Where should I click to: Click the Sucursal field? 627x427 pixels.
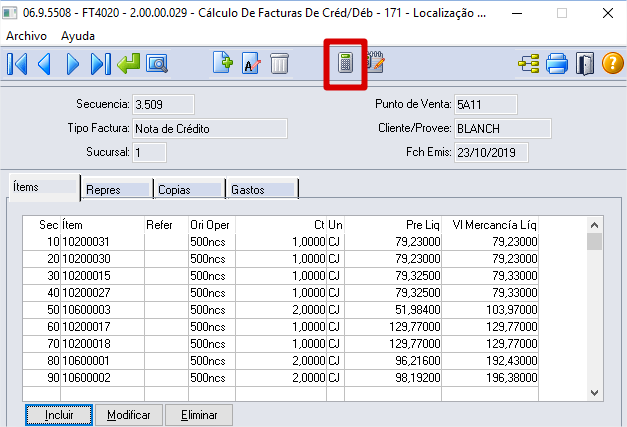149,153
